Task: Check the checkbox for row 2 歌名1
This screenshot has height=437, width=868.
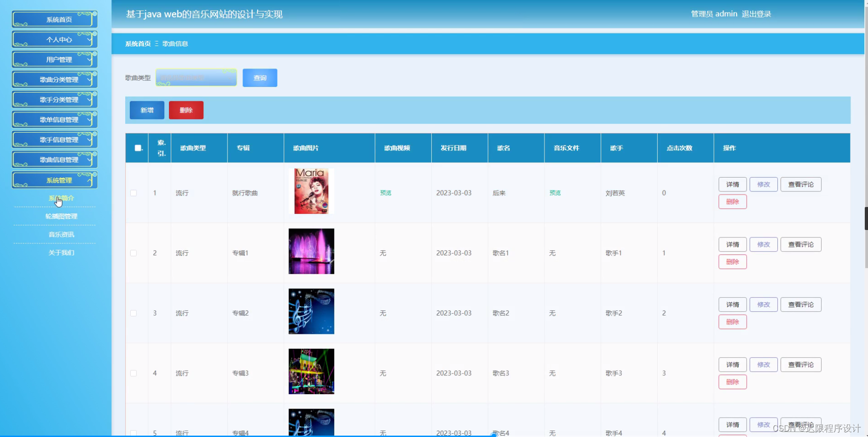Action: (133, 253)
